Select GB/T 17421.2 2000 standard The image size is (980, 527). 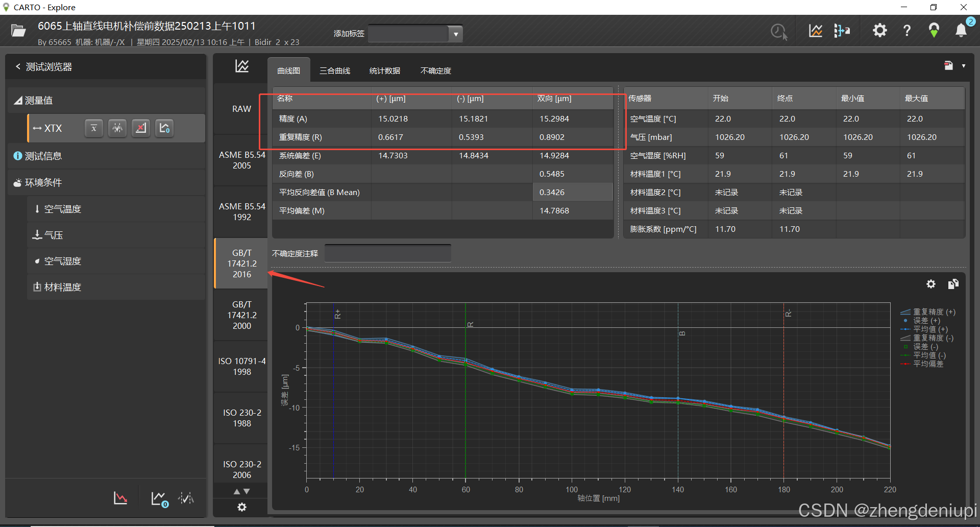(242, 315)
